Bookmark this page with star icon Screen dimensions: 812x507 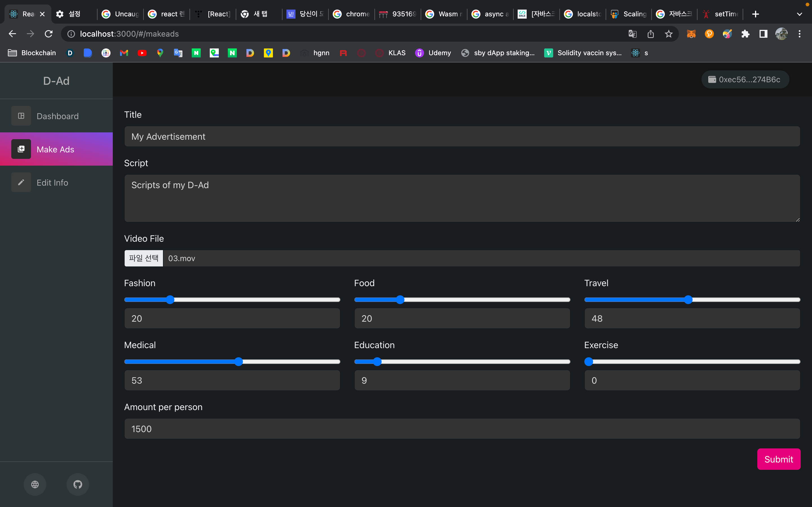[x=669, y=34]
